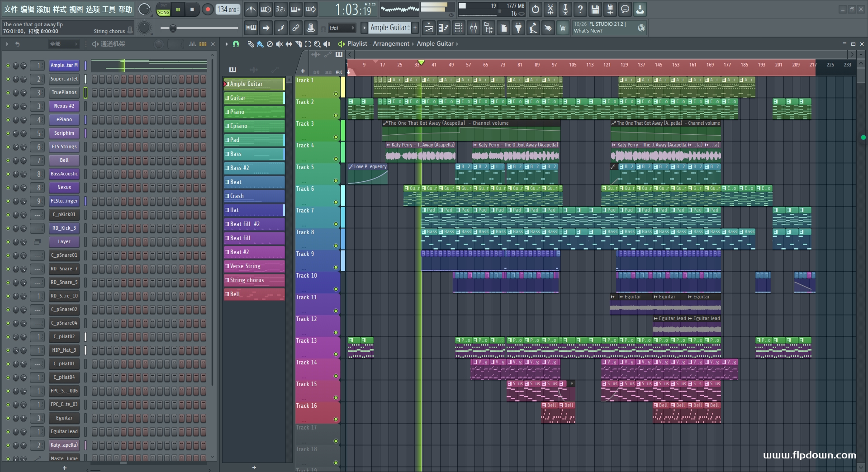Image resolution: width=868 pixels, height=472 pixels.
Task: Open the mixer view icon
Action: pyautogui.click(x=474, y=28)
